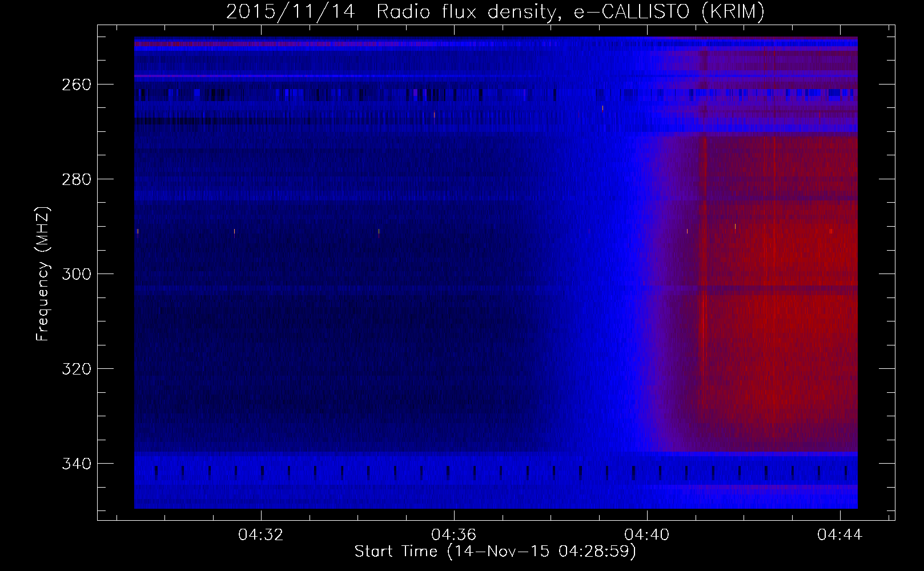Image resolution: width=924 pixels, height=571 pixels.
Task: Click the 280 frequency tick label
Action: [76, 179]
